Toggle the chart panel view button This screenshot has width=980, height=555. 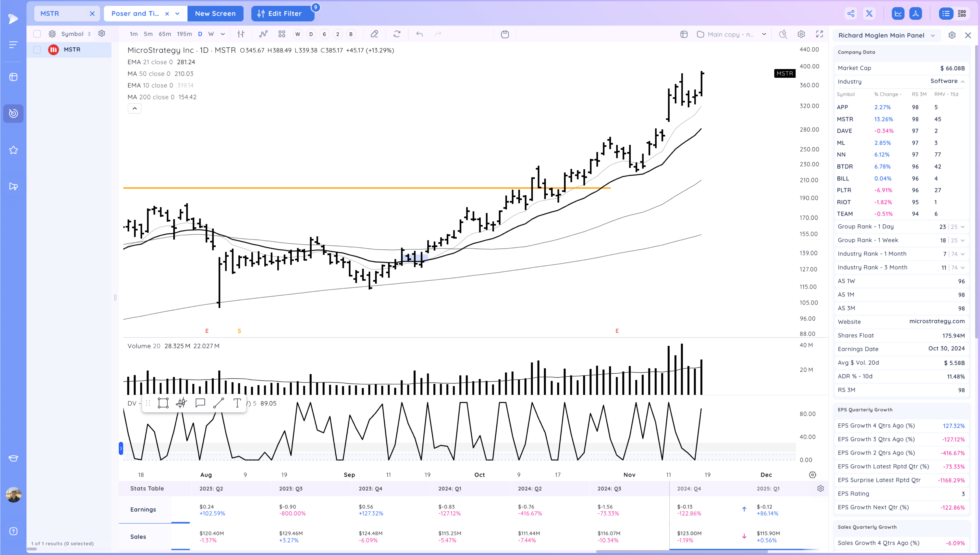click(x=898, y=14)
